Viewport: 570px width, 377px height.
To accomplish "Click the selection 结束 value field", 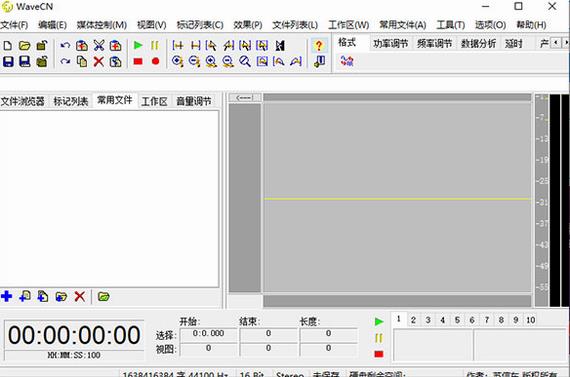I will pos(268,333).
